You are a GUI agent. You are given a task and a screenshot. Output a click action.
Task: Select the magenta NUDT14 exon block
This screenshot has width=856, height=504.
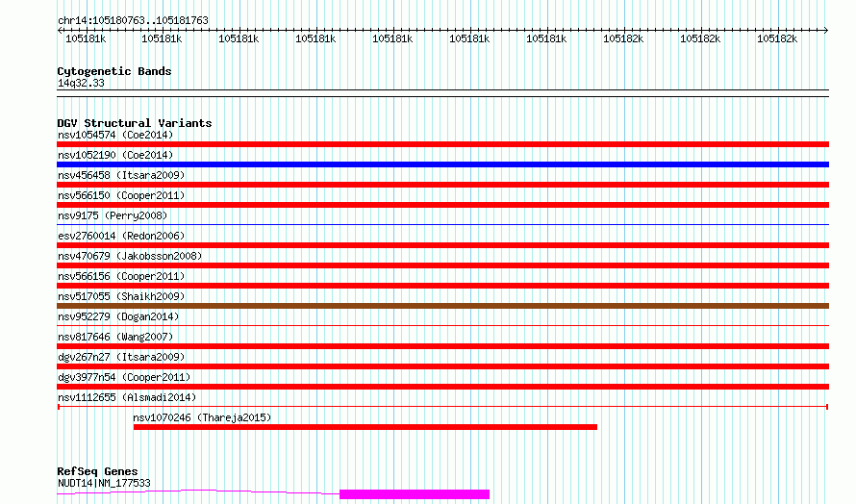(x=415, y=494)
